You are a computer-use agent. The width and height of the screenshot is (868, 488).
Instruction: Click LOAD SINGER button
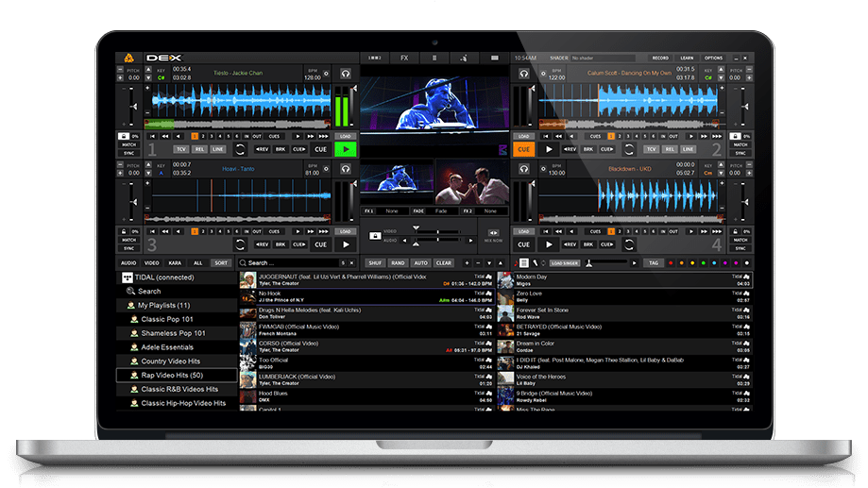point(565,262)
